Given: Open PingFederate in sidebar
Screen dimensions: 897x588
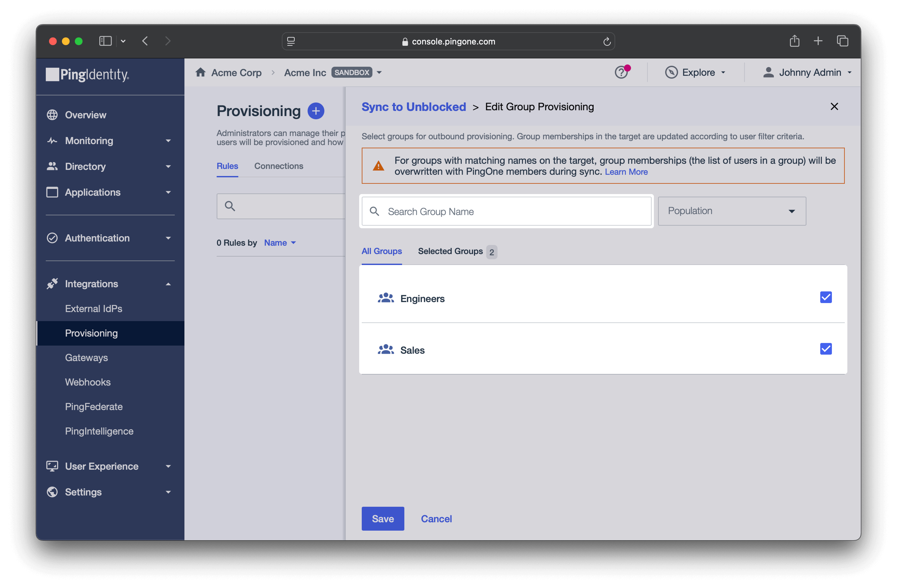Looking at the screenshot, I should [x=94, y=406].
